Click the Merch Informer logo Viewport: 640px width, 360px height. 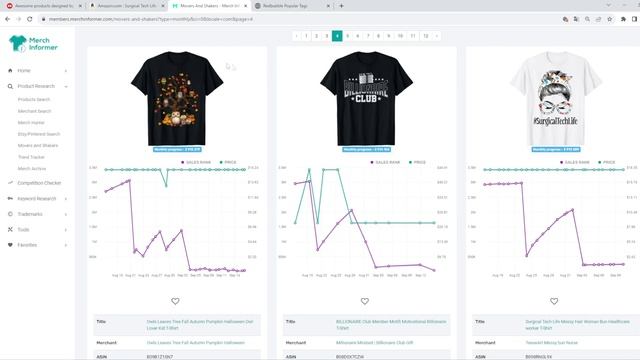33,44
